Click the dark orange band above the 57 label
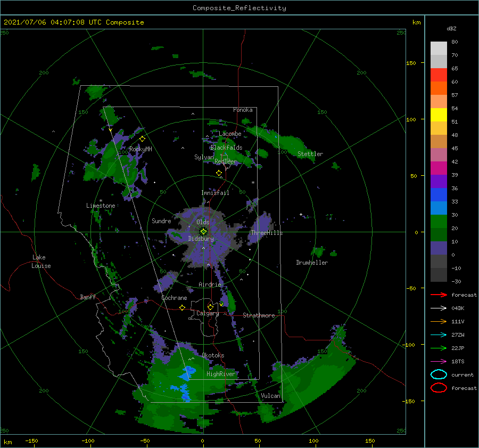 coord(439,88)
